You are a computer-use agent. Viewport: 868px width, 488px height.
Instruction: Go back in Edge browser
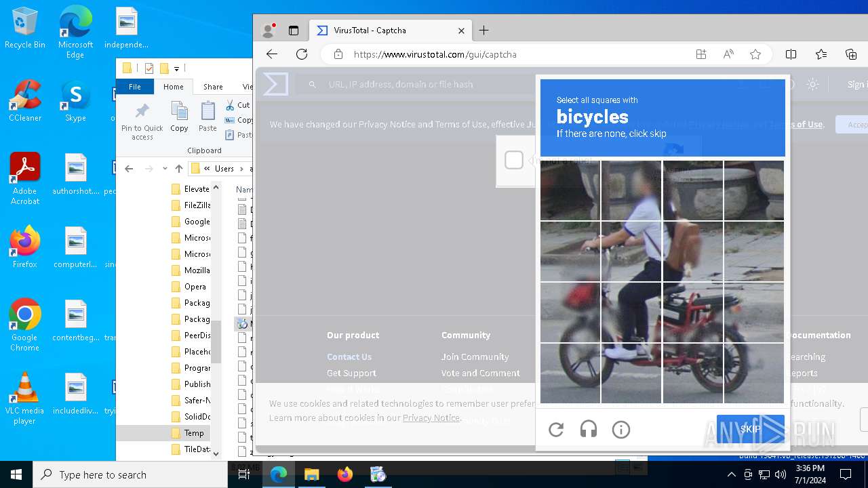[x=272, y=54]
